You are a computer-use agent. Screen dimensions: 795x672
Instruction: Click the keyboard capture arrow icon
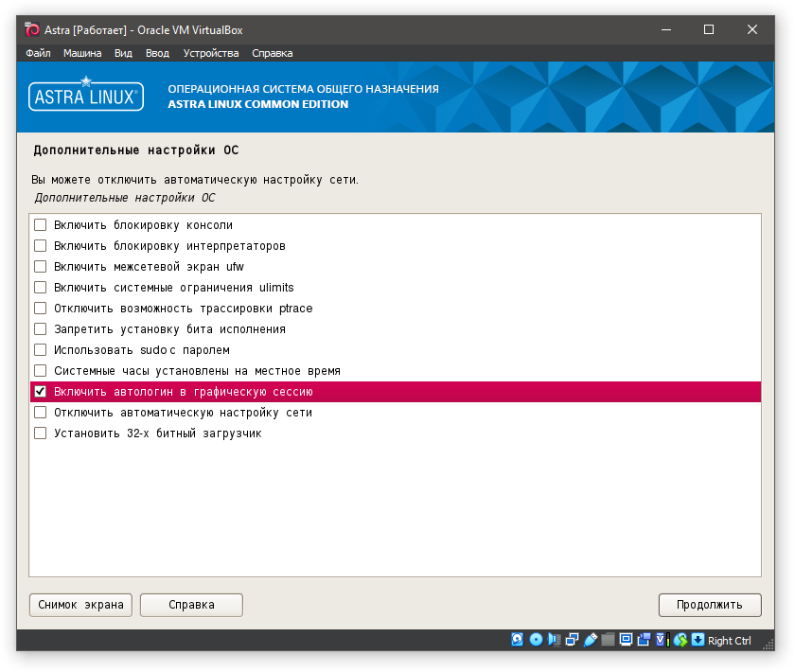tap(698, 640)
